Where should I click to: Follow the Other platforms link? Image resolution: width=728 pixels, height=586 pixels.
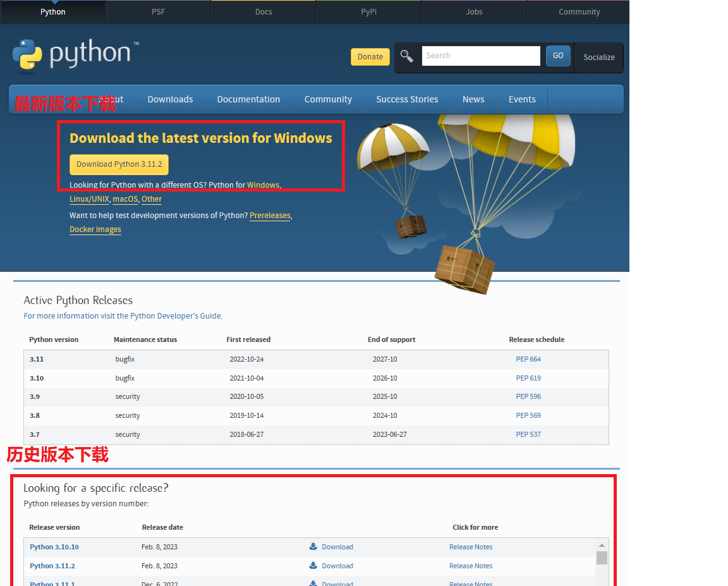click(152, 198)
